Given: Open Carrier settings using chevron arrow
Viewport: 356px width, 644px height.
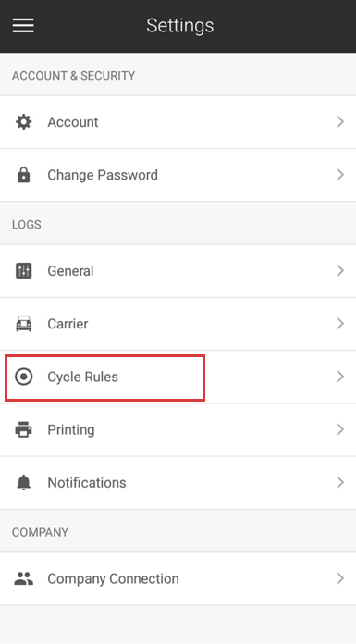Looking at the screenshot, I should [340, 324].
